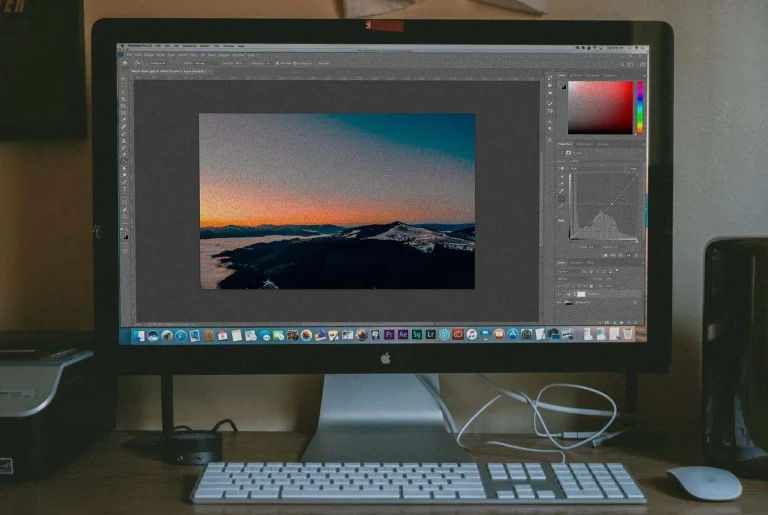
Task: Pick the curves eyedropper tool in Properties
Action: coord(562,177)
